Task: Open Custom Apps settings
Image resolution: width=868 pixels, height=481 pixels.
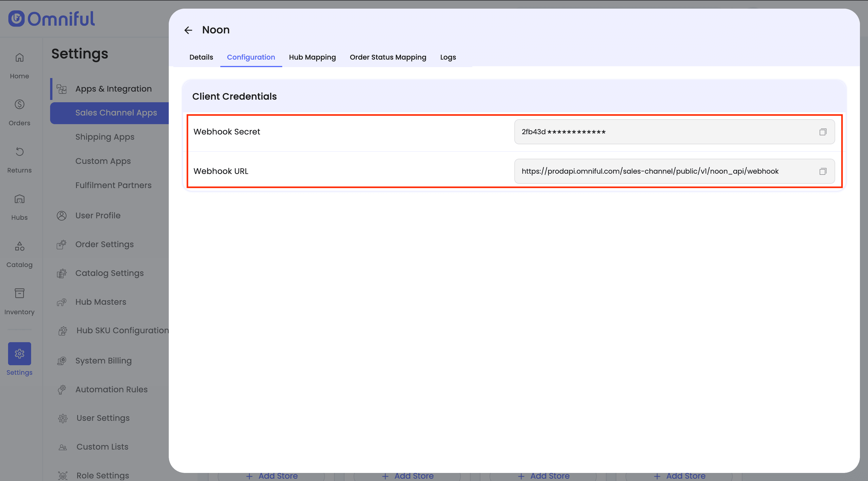Action: click(103, 161)
